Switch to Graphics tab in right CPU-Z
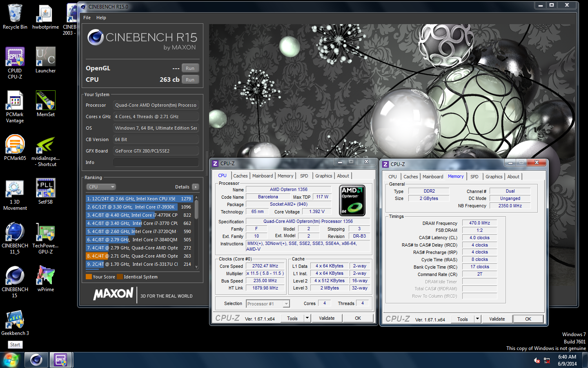 click(x=494, y=177)
